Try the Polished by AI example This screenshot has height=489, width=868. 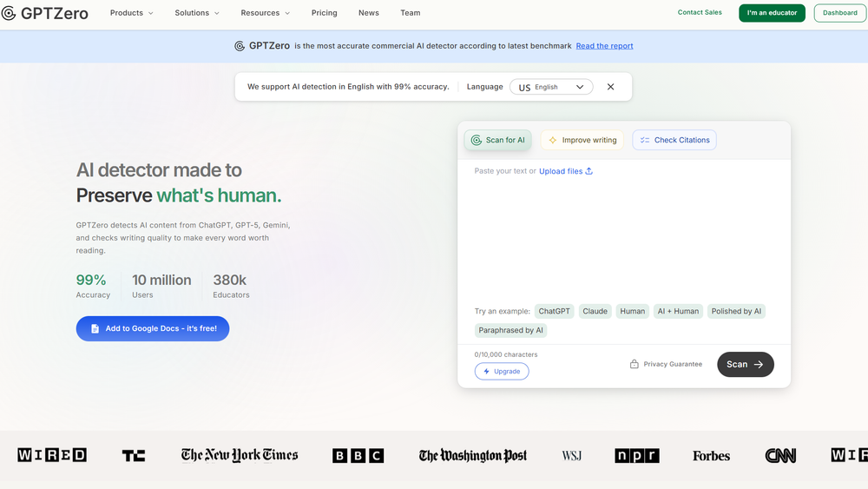(736, 311)
